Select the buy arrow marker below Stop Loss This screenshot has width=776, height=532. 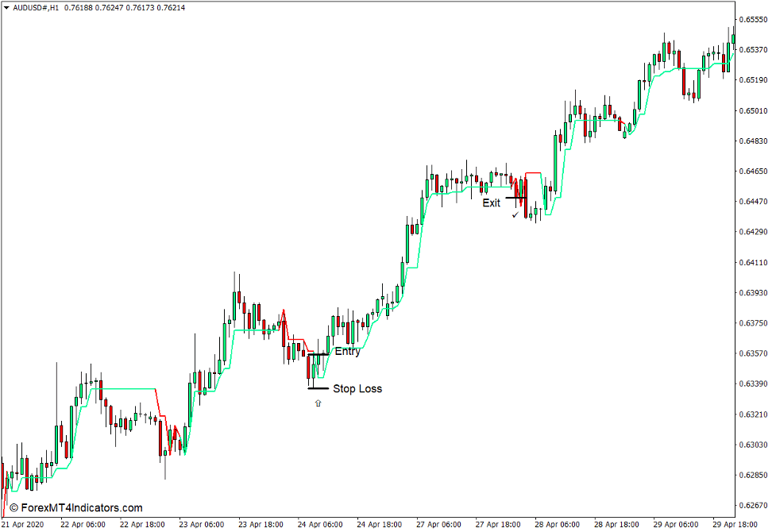[x=318, y=403]
